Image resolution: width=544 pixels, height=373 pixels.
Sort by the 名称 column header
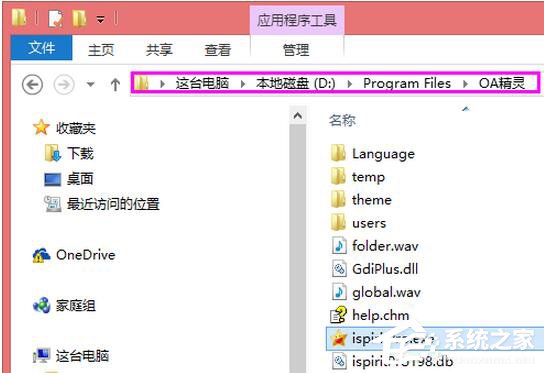(342, 120)
